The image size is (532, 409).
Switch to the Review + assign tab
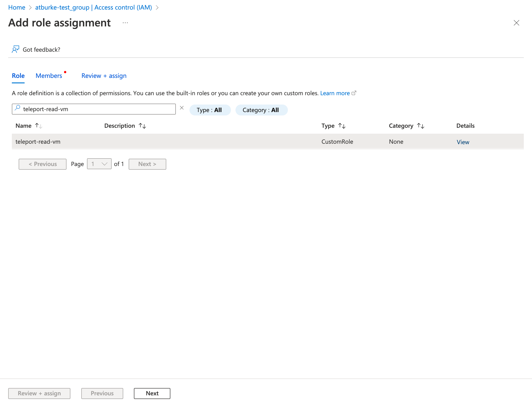click(104, 76)
